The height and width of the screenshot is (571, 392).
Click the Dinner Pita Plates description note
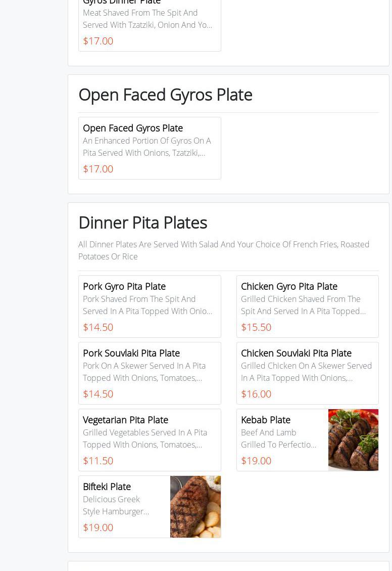pyautogui.click(x=224, y=250)
